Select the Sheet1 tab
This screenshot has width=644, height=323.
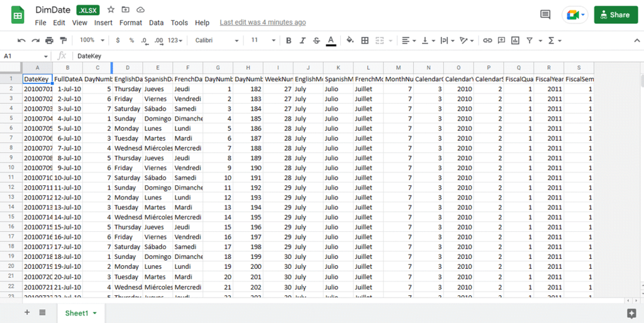click(x=81, y=313)
